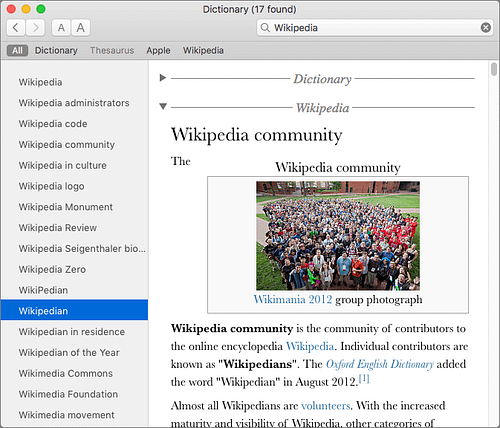500x428 pixels.
Task: Go back with the left arrow button
Action: 16,28
